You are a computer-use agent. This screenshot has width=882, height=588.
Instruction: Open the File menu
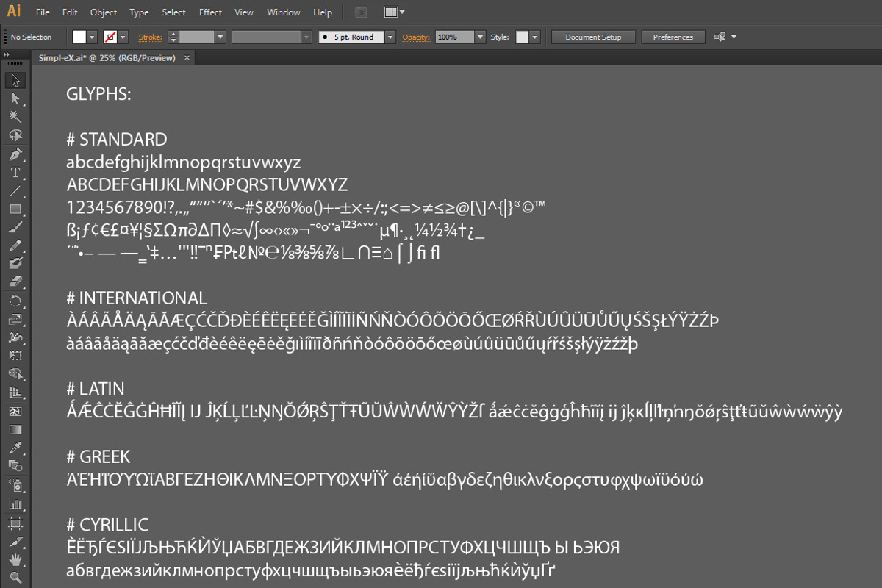tap(43, 12)
